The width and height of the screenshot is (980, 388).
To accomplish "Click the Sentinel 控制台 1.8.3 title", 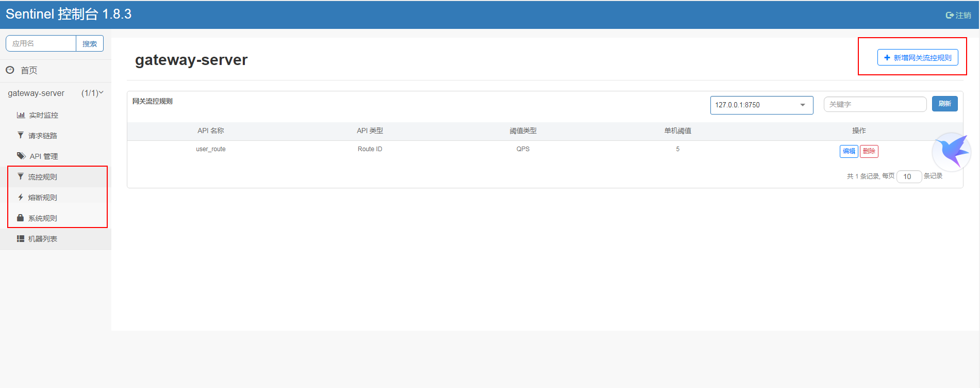I will (x=69, y=14).
